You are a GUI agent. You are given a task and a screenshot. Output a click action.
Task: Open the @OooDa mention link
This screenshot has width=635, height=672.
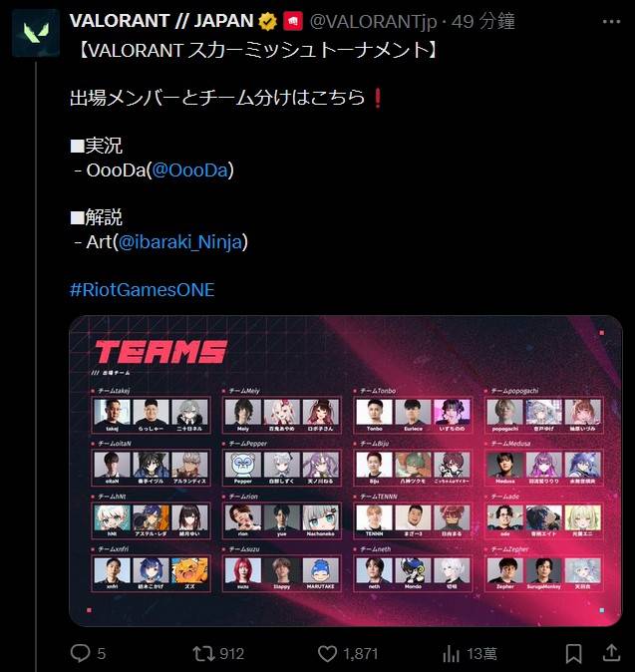point(189,170)
